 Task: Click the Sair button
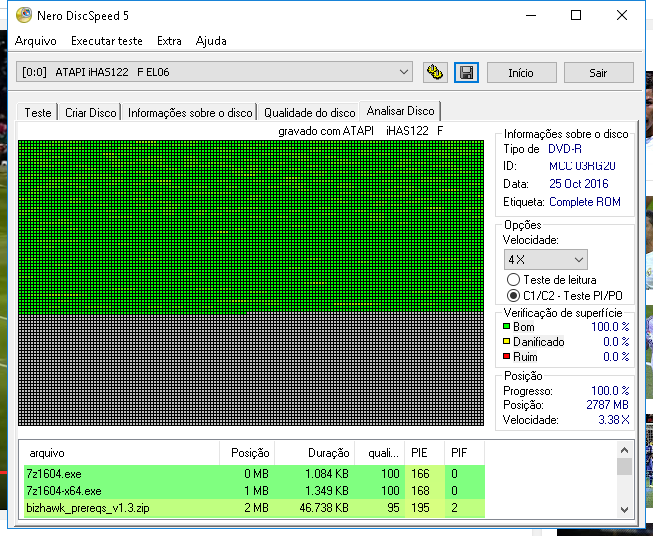point(598,73)
